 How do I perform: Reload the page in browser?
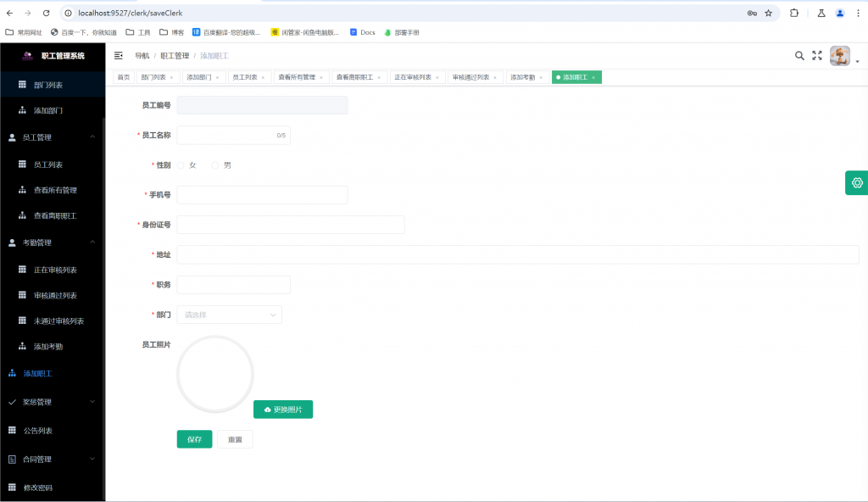tap(46, 14)
